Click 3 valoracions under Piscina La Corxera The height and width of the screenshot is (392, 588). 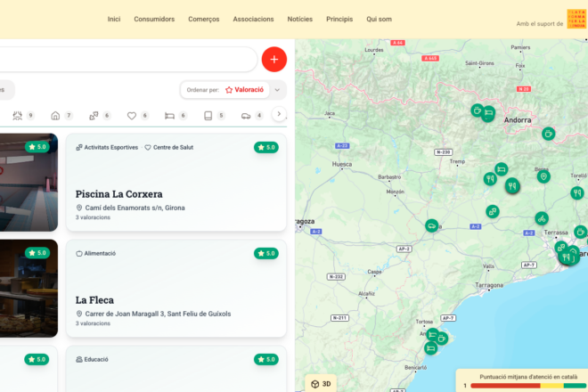pos(93,217)
